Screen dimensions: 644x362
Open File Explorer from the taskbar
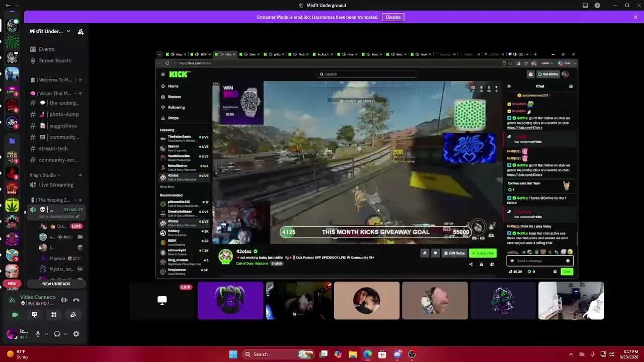click(x=353, y=354)
